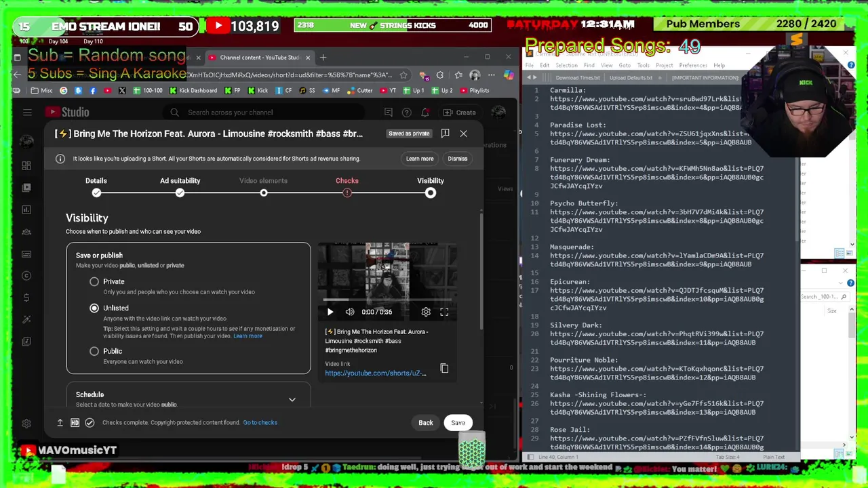Mute the video preview volume
This screenshot has width=868, height=488.
tap(350, 312)
